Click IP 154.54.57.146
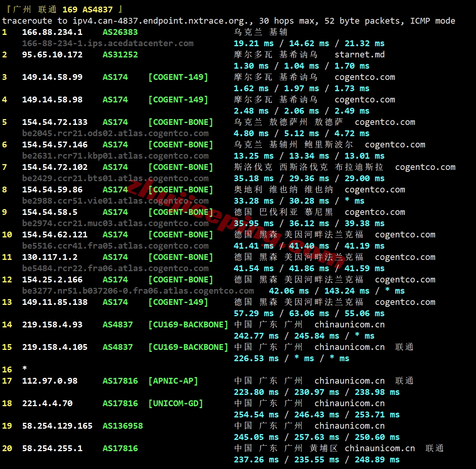476x469 pixels. 55,145
